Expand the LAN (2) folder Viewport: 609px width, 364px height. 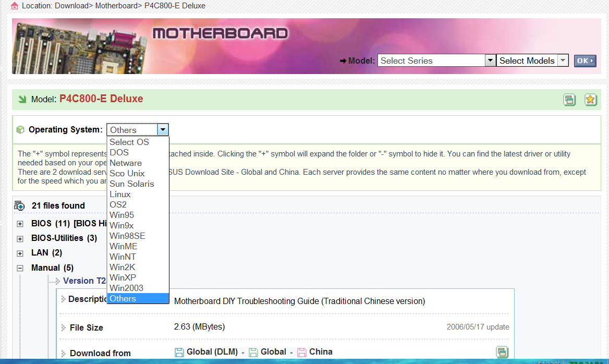[x=20, y=253]
